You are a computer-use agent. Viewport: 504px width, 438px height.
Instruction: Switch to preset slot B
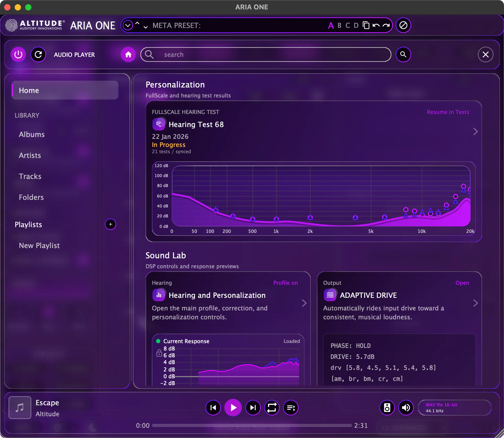coord(339,25)
